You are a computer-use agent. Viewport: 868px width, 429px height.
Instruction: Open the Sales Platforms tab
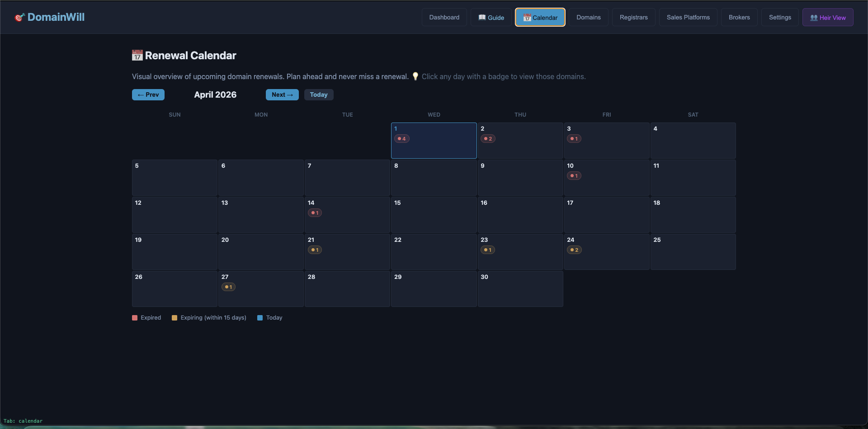688,18
